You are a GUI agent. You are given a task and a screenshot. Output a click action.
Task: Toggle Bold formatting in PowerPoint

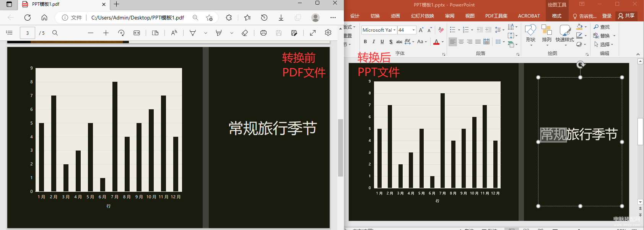pyautogui.click(x=365, y=42)
